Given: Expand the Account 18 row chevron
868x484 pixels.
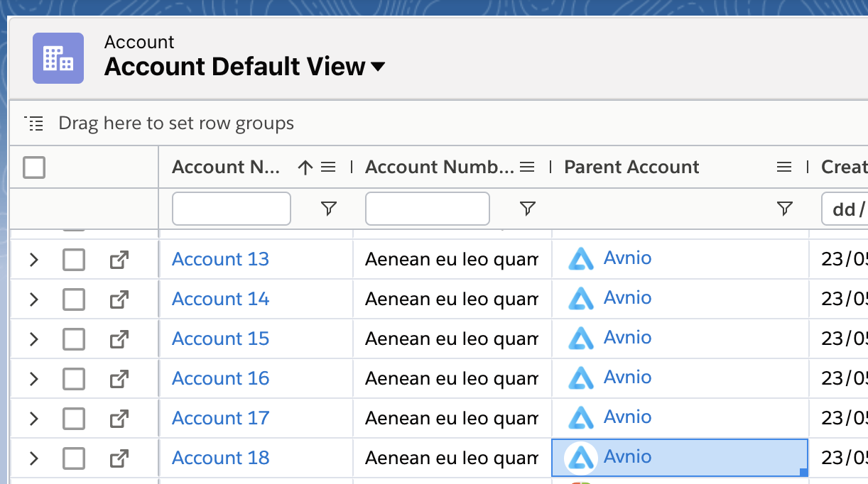Looking at the screenshot, I should 33,458.
